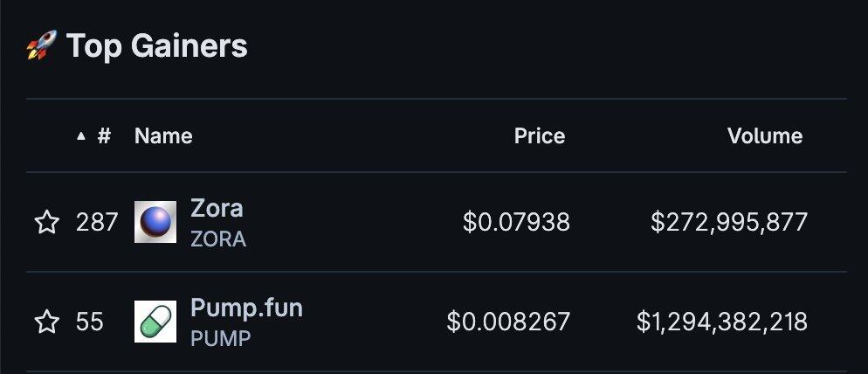Screen dimensions: 868x374
Task: Click the Zora blue sphere logo
Action: 155,222
